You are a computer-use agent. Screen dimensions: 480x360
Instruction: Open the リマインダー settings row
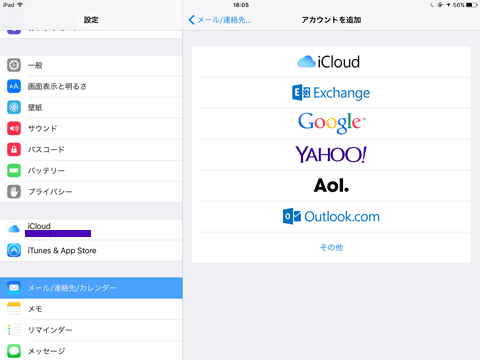(91, 330)
